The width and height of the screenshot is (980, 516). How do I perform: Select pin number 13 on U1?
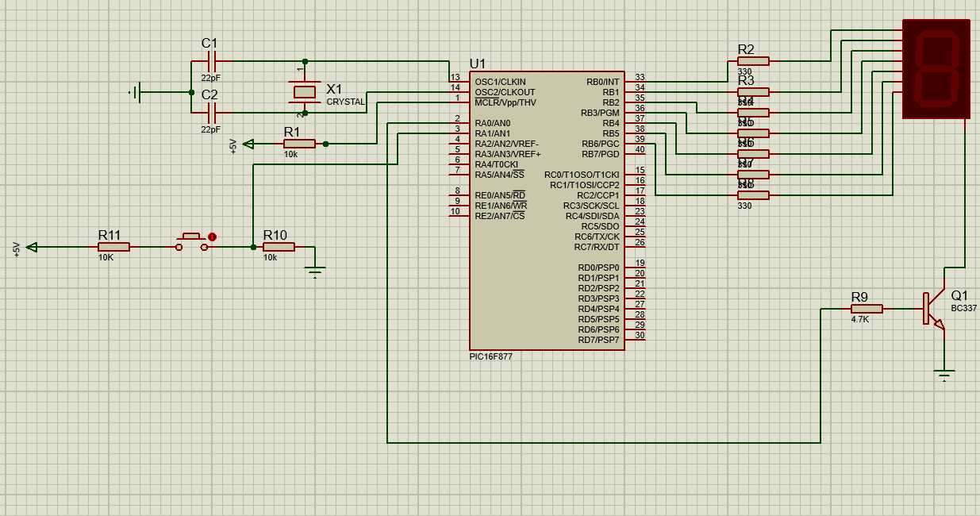455,77
